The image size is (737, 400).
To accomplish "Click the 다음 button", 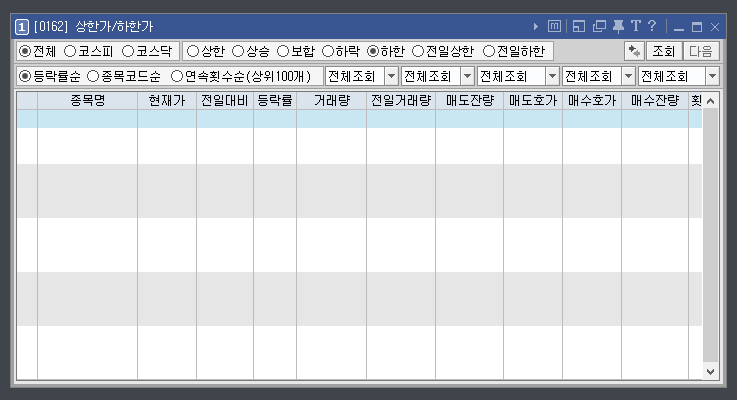I will click(701, 51).
